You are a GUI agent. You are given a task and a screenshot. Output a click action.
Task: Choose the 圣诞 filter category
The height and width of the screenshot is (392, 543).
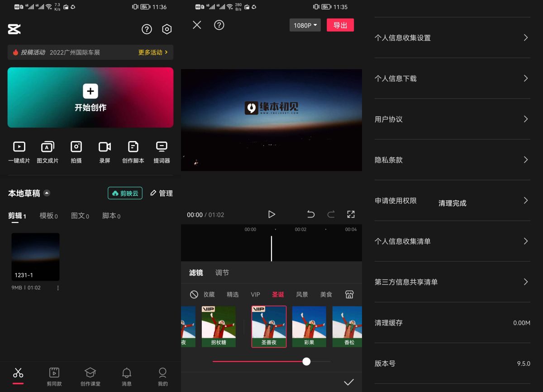278,294
